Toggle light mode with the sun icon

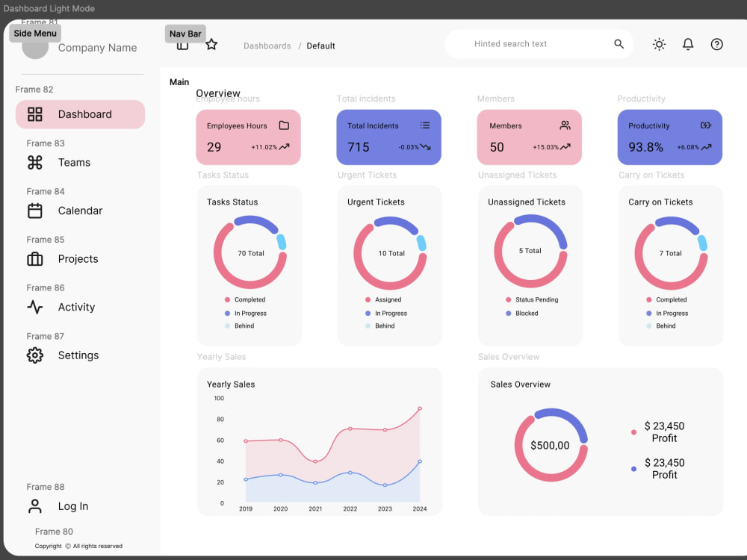[660, 44]
